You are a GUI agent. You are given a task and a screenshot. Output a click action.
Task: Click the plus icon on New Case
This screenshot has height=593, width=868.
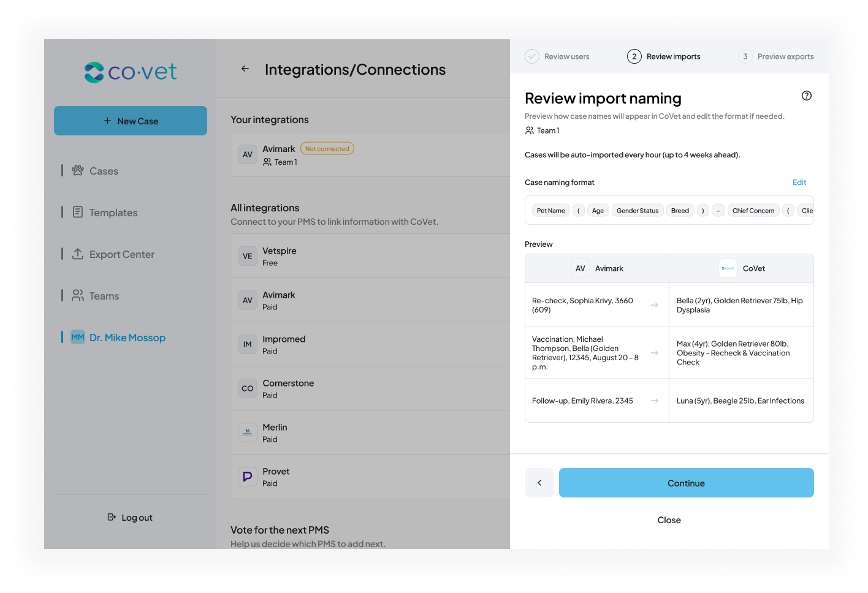[x=107, y=121]
